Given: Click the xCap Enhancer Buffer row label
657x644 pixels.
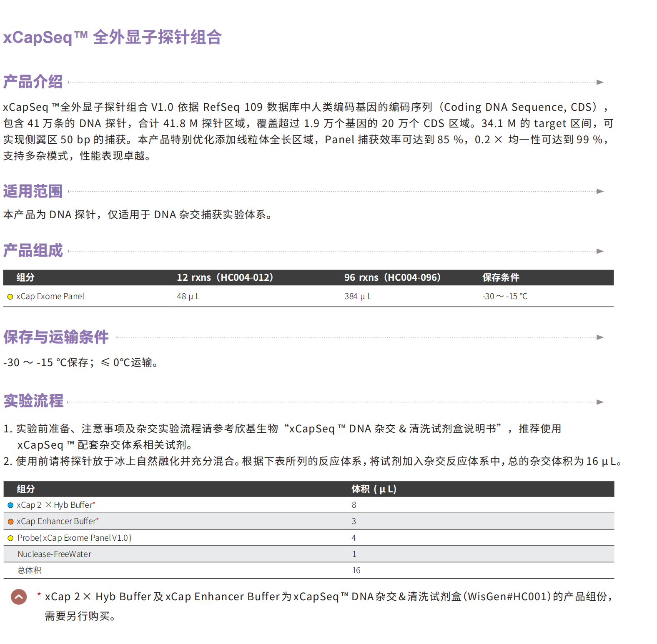Looking at the screenshot, I should click(x=58, y=521).
